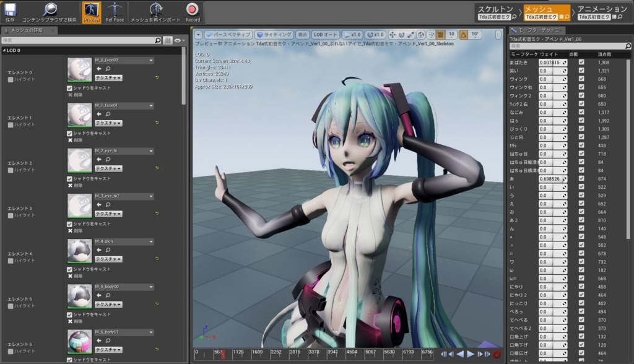This screenshot has height=364, width=634.
Task: Toggle grid snapping icon
Action: point(441,35)
